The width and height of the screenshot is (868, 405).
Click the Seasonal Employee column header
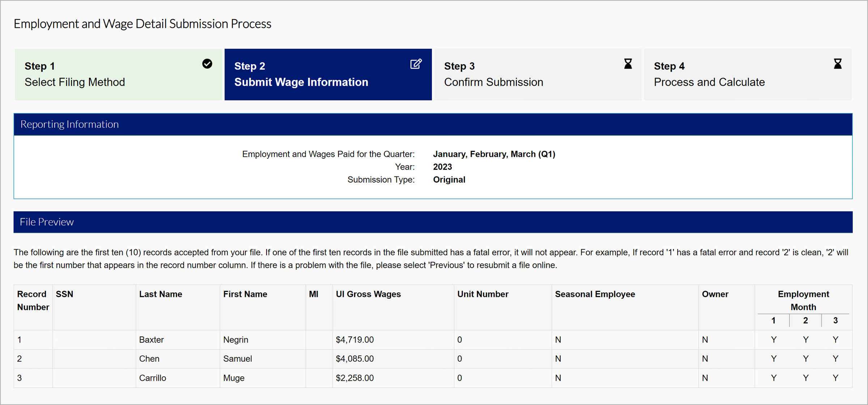[x=595, y=294]
